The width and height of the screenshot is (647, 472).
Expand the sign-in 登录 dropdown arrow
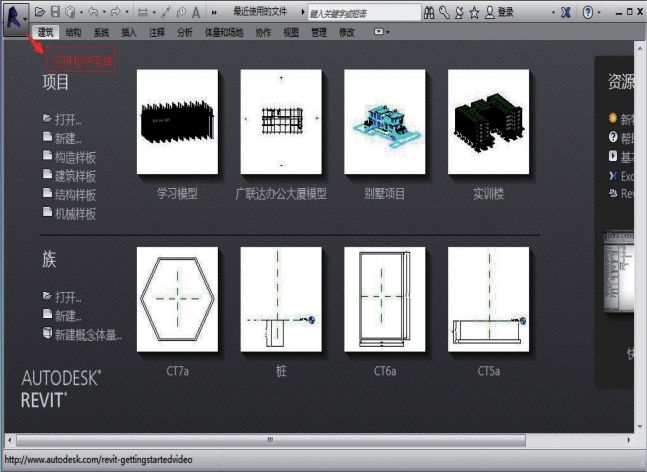[553, 13]
